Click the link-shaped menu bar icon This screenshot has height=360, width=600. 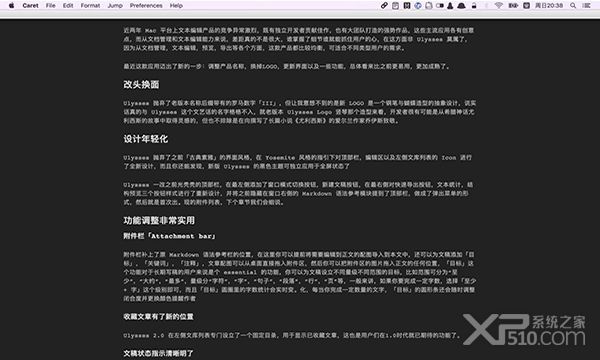pyautogui.click(x=384, y=5)
